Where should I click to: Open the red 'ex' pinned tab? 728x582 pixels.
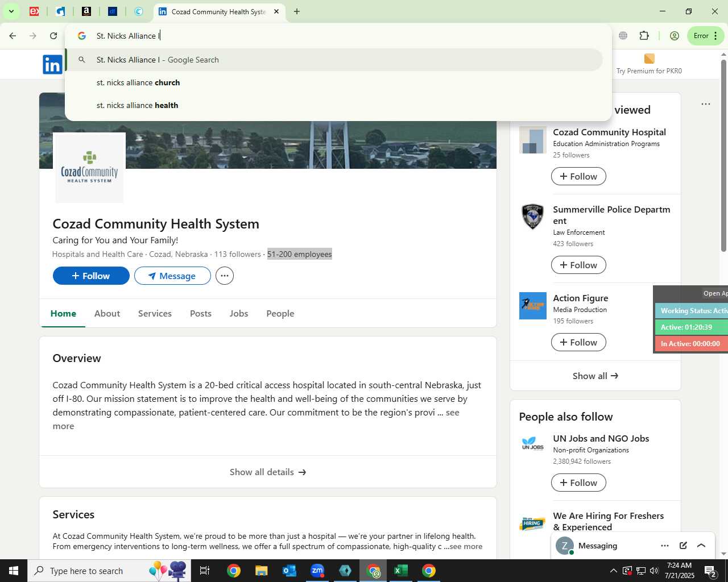point(34,11)
